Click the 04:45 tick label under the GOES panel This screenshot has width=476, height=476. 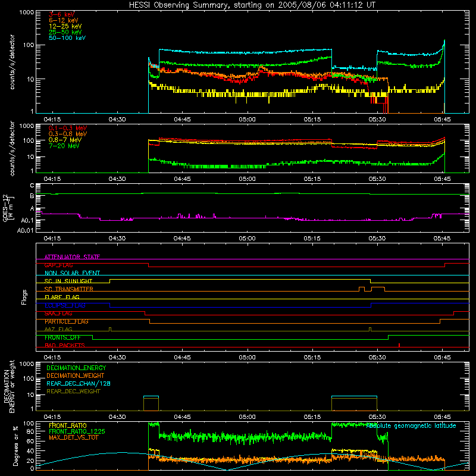[182, 239]
